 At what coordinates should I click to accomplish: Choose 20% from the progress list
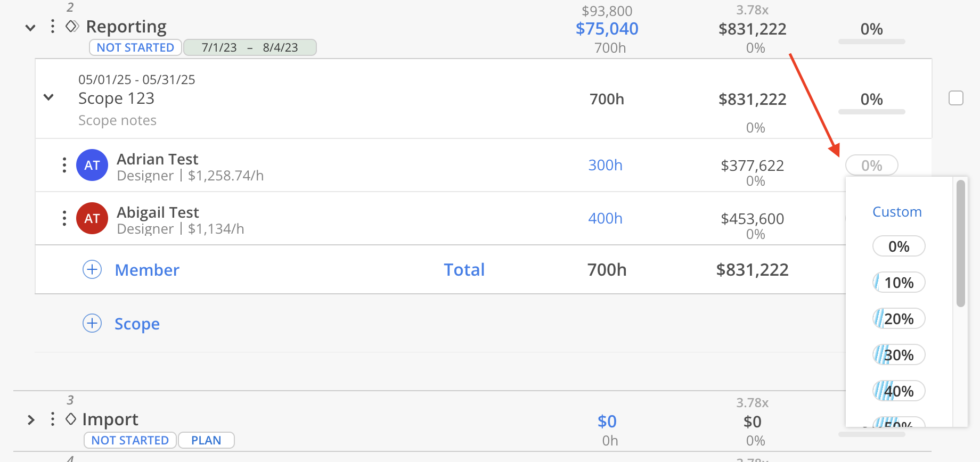(x=899, y=319)
